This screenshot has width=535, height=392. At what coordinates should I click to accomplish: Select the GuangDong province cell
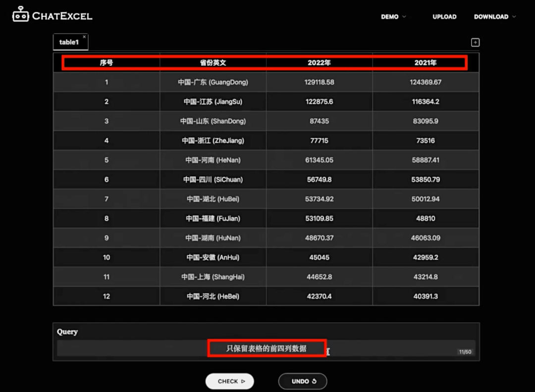click(x=213, y=82)
